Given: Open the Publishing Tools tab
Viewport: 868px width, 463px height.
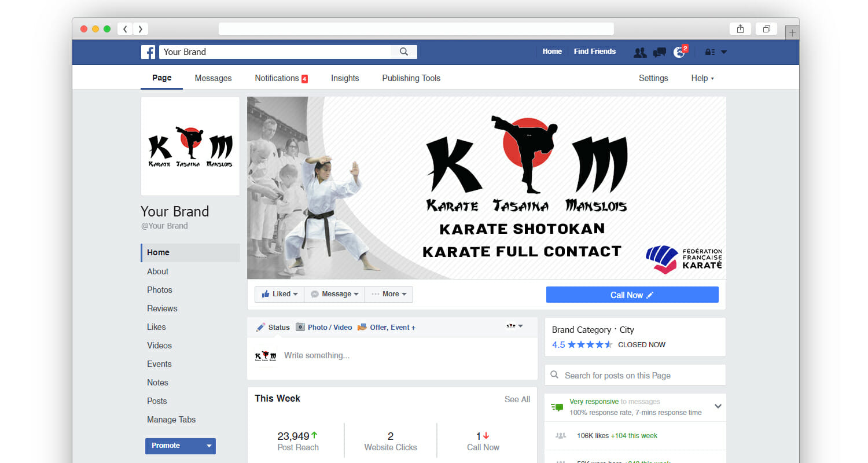Looking at the screenshot, I should (x=411, y=78).
